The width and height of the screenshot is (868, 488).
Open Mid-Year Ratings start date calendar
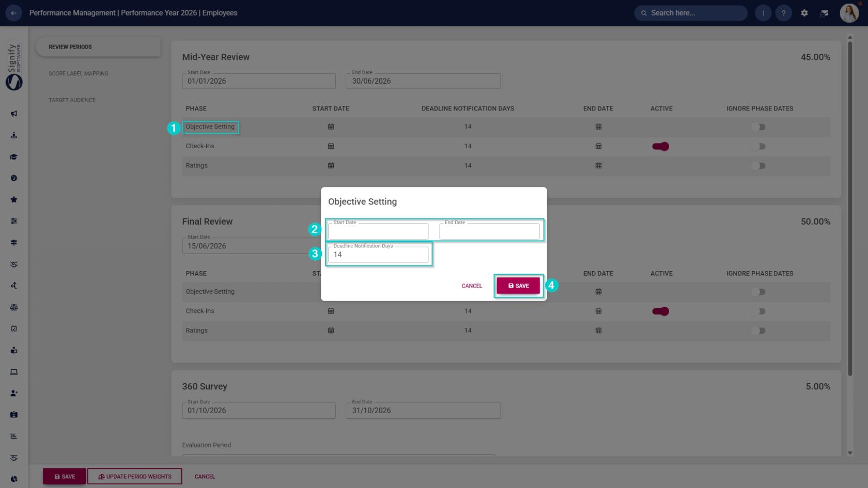(x=331, y=166)
